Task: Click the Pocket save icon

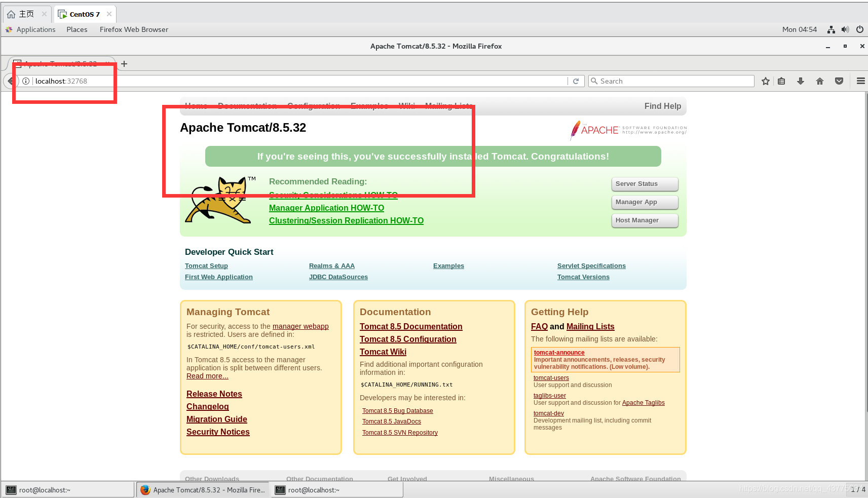Action: (x=839, y=81)
